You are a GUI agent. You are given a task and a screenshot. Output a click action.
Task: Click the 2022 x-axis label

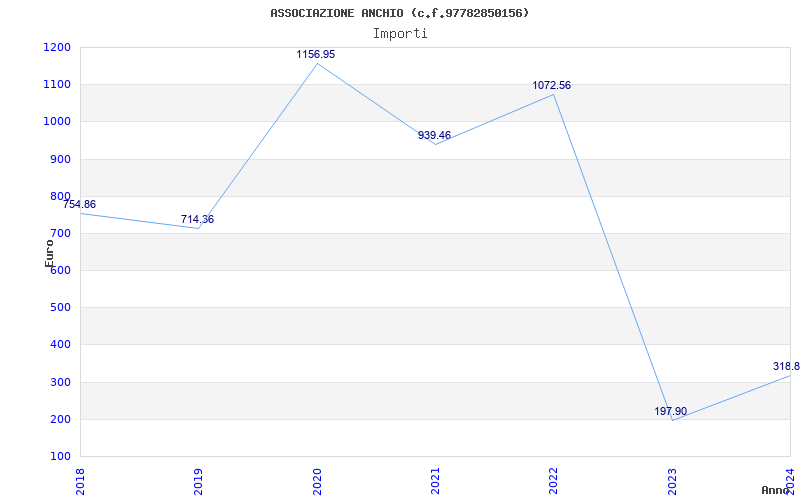553,481
